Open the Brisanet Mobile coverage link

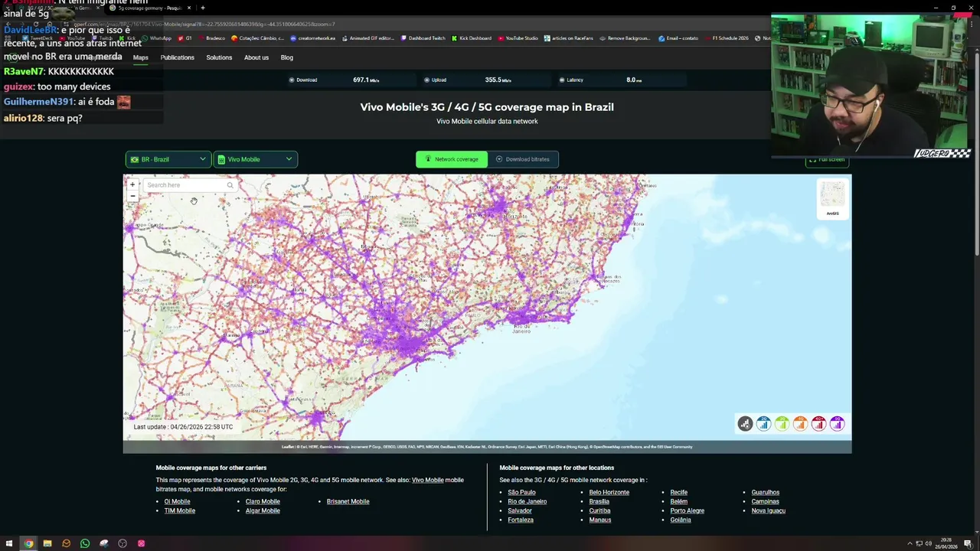[348, 501]
